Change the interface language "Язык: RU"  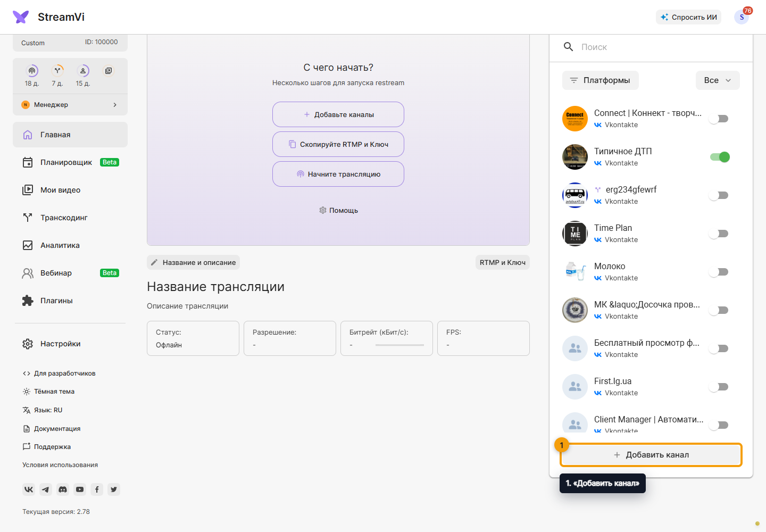pos(43,410)
